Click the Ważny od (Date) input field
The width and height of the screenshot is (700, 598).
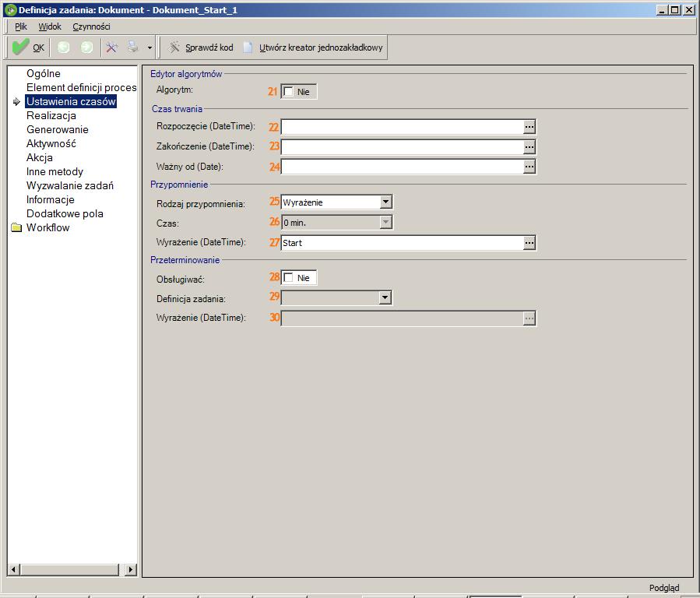pyautogui.click(x=403, y=167)
